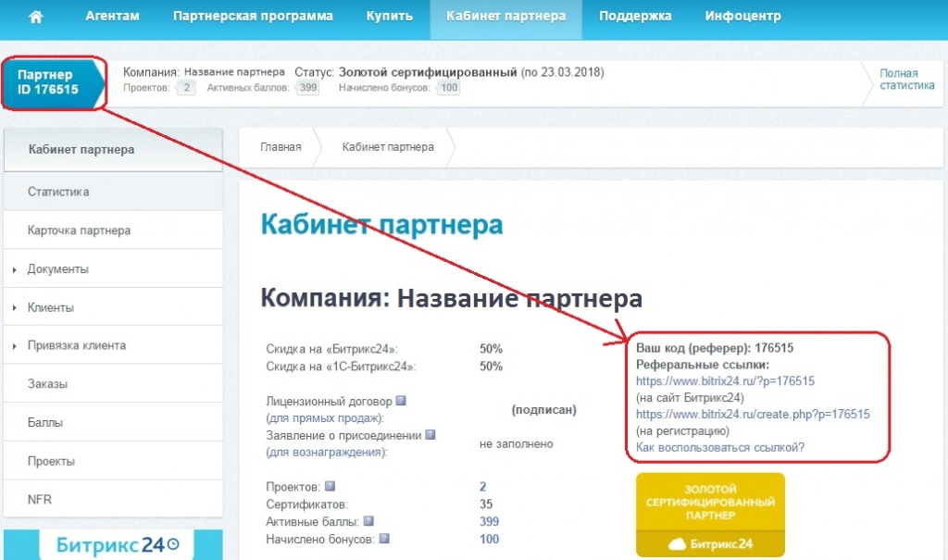Click the info icon beside Начислено бонусов
The width and height of the screenshot is (948, 560).
383,538
